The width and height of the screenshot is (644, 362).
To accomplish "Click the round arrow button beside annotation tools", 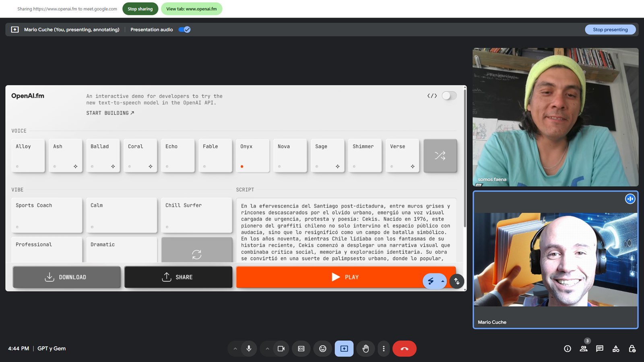I will point(457,281).
